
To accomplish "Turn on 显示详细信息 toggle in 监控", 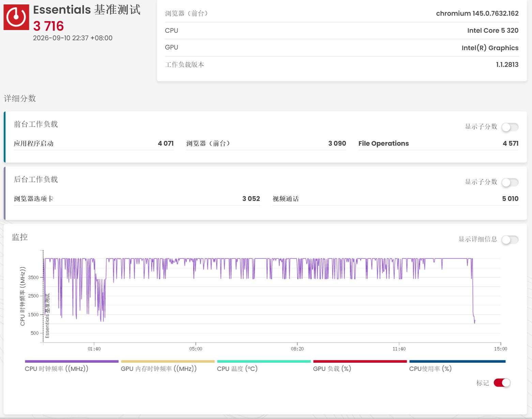I will click(510, 240).
